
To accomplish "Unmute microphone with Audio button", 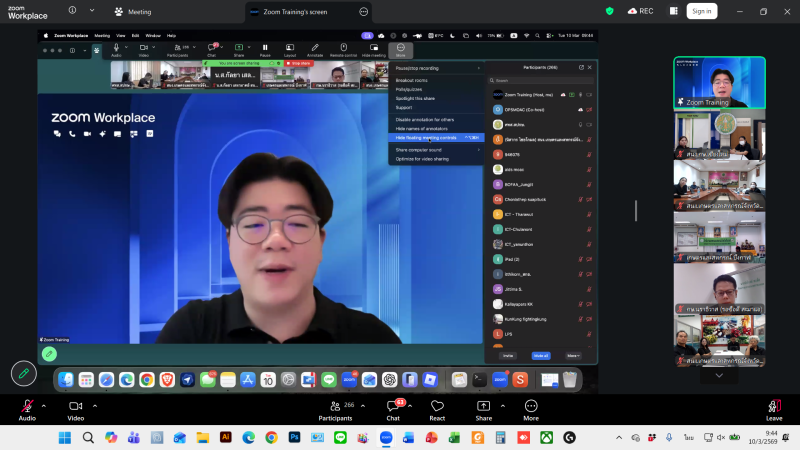I will 27,408.
